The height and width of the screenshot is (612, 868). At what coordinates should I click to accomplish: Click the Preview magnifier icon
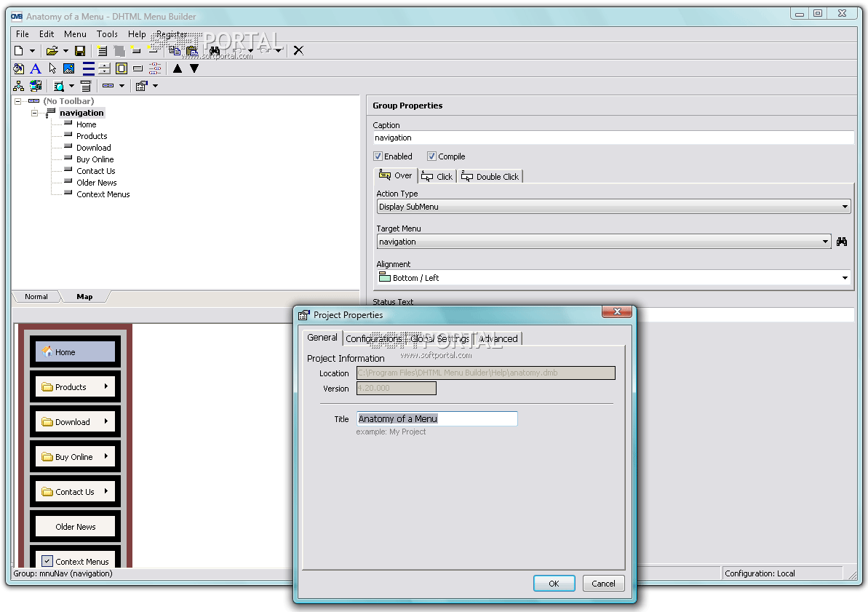coord(59,86)
